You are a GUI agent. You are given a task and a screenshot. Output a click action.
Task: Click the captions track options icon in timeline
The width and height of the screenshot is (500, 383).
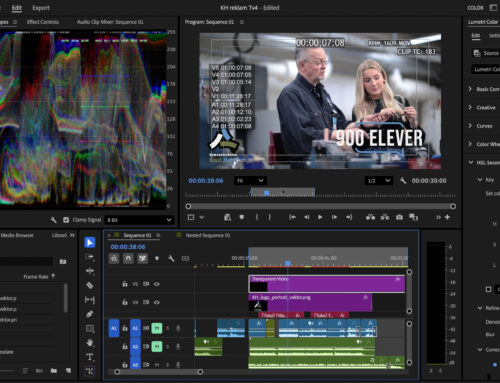185,258
